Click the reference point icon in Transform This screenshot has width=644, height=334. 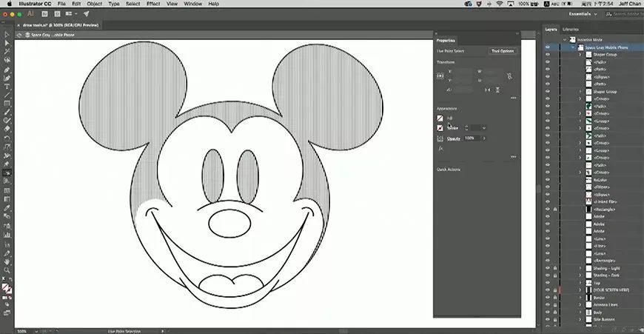440,76
